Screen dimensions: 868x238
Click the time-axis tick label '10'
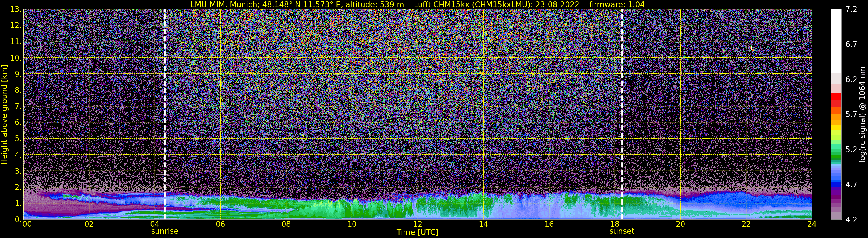coord(352,224)
